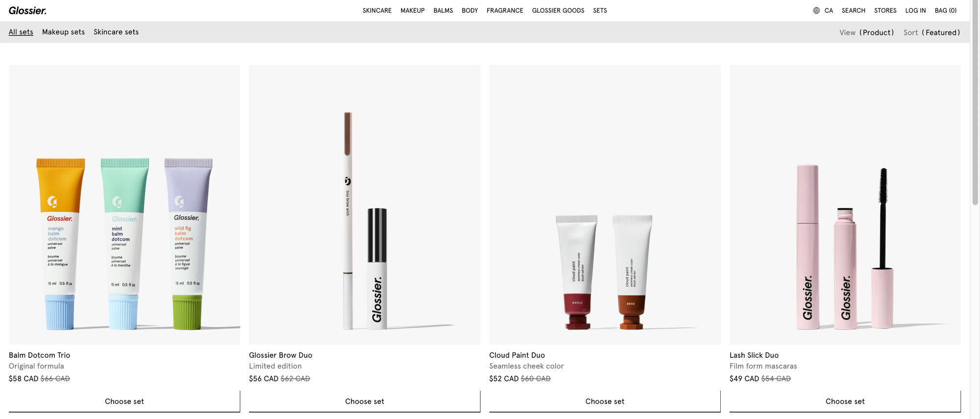
Task: Open the Bag (0) link
Action: (x=945, y=10)
